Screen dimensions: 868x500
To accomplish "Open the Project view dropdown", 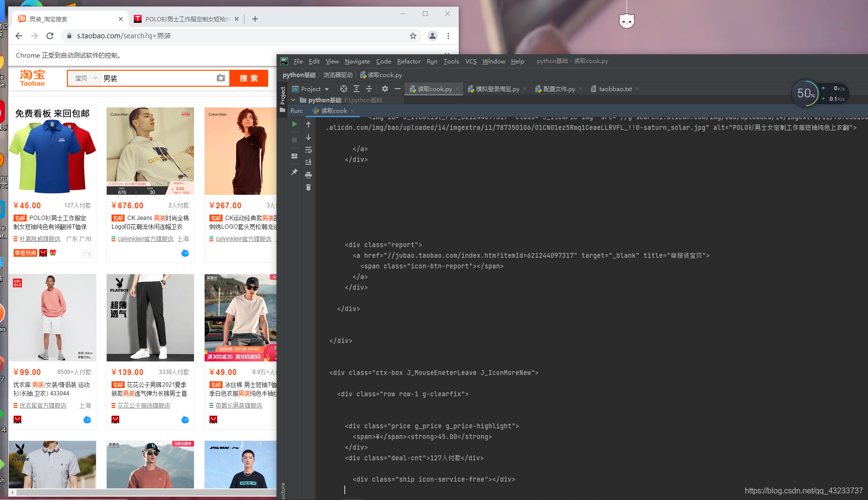I will (310, 89).
